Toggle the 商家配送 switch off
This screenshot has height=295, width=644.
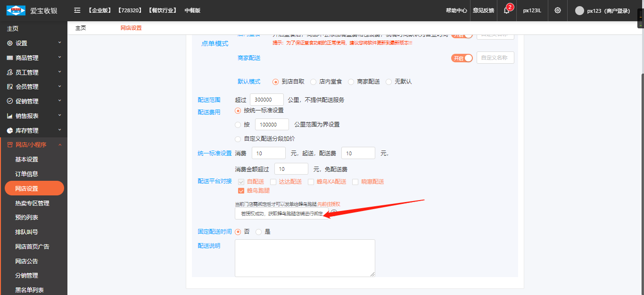pyautogui.click(x=462, y=58)
